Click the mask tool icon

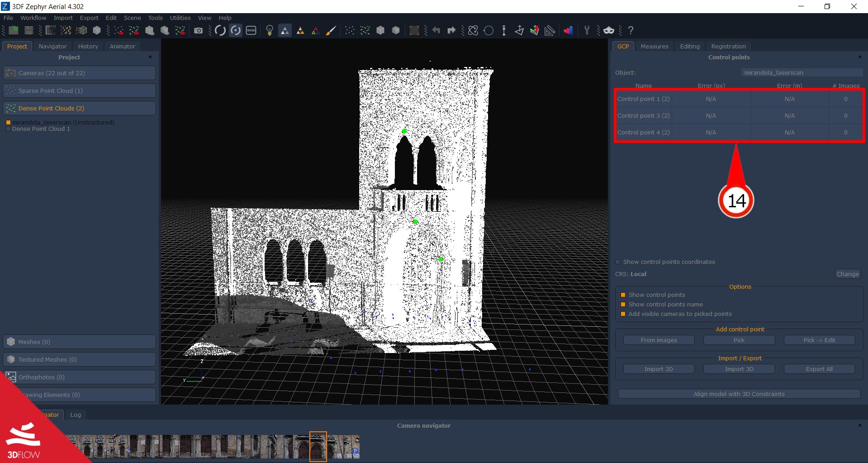pyautogui.click(x=609, y=30)
